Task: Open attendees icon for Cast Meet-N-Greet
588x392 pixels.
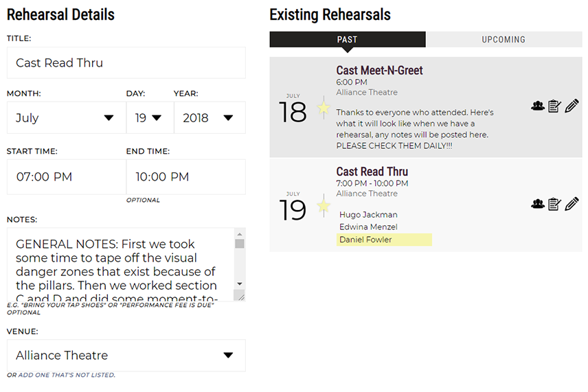Action: [x=538, y=106]
